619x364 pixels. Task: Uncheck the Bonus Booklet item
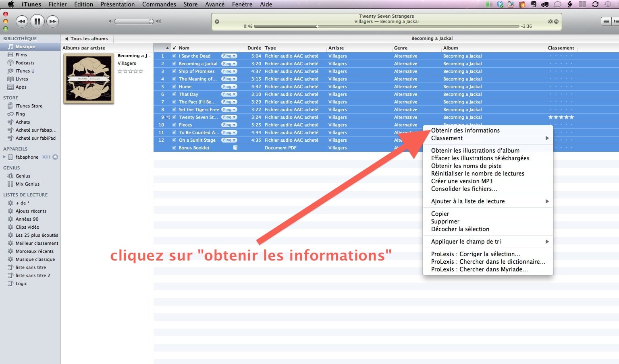pyautogui.click(x=174, y=148)
